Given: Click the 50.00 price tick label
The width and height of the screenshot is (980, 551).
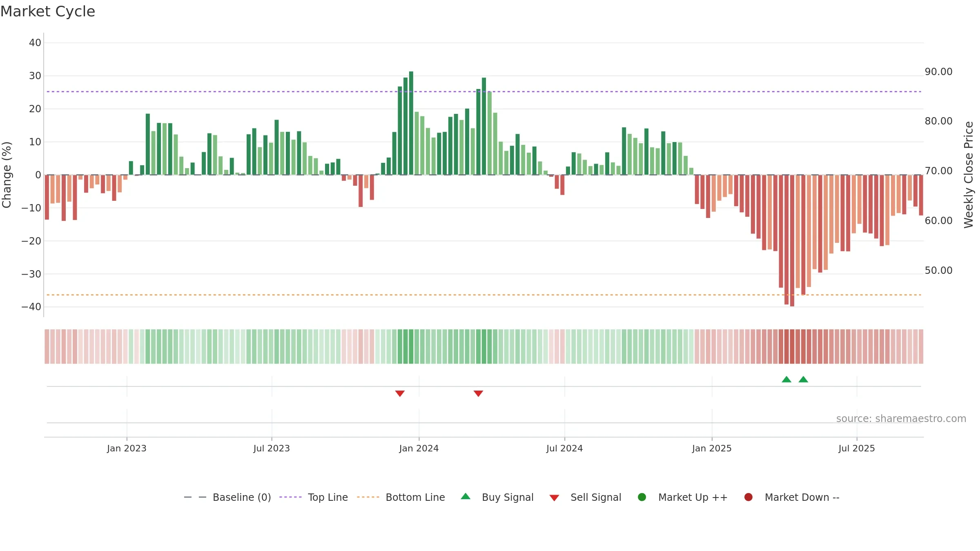Looking at the screenshot, I should tap(939, 271).
